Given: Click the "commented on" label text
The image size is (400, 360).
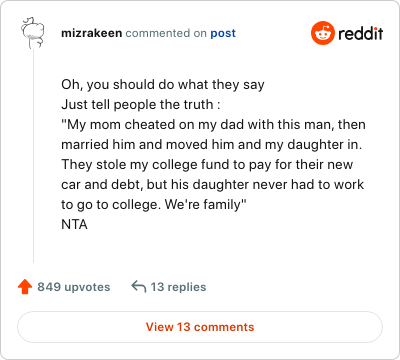Looking at the screenshot, I should point(166,33).
